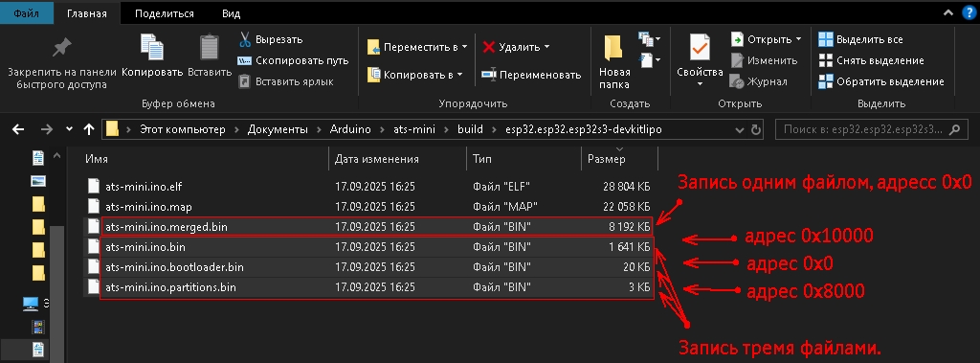980x363 pixels.
Task: Open the Help question mark icon
Action: coord(969,13)
